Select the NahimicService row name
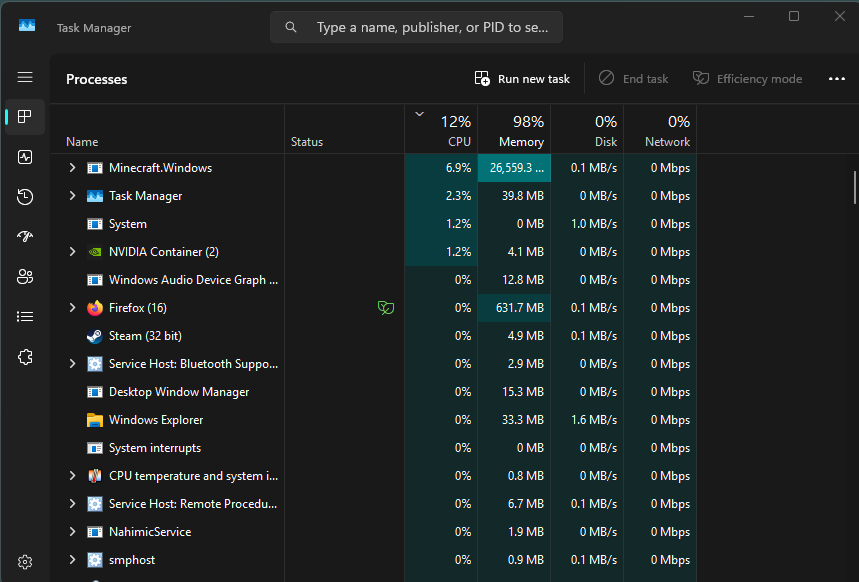The image size is (859, 582). (x=150, y=532)
